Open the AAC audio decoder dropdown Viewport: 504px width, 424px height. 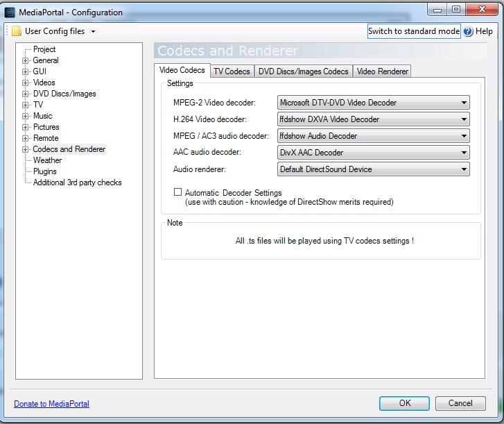373,153
